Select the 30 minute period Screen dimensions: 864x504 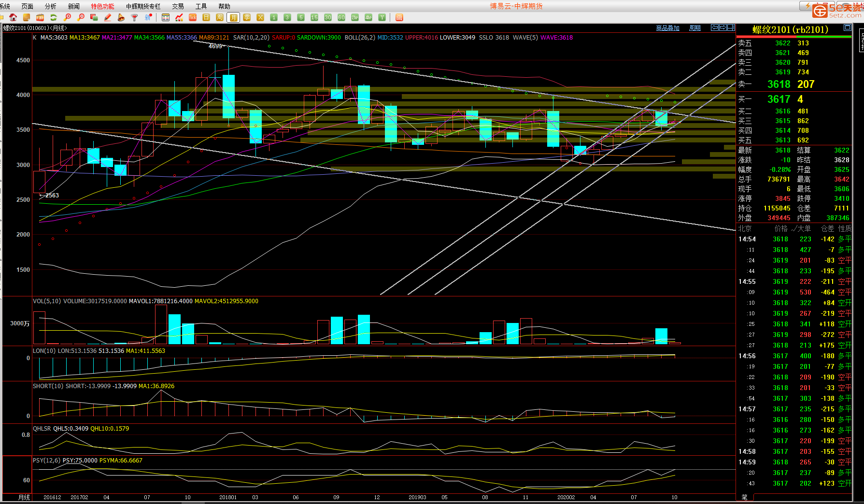tap(328, 17)
